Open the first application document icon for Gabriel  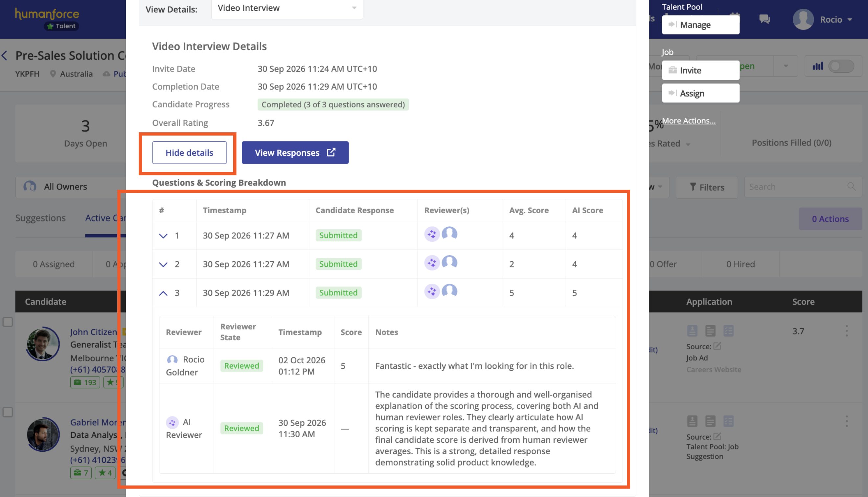click(x=692, y=421)
